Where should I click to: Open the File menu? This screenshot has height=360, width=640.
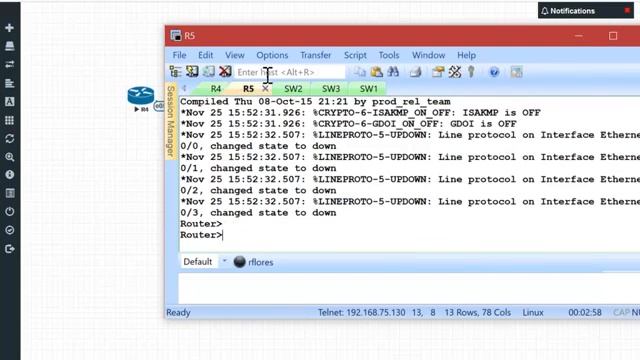coord(179,55)
